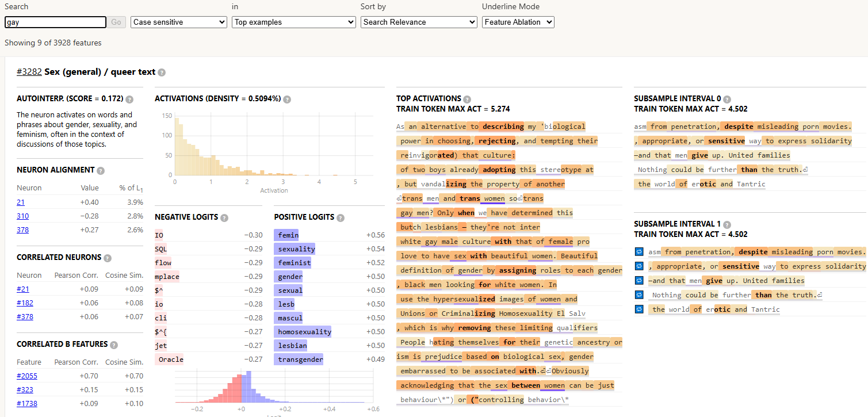Click the NEGATIVE LOGITS help icon
Viewport: 868px width, 417px height.
224,217
